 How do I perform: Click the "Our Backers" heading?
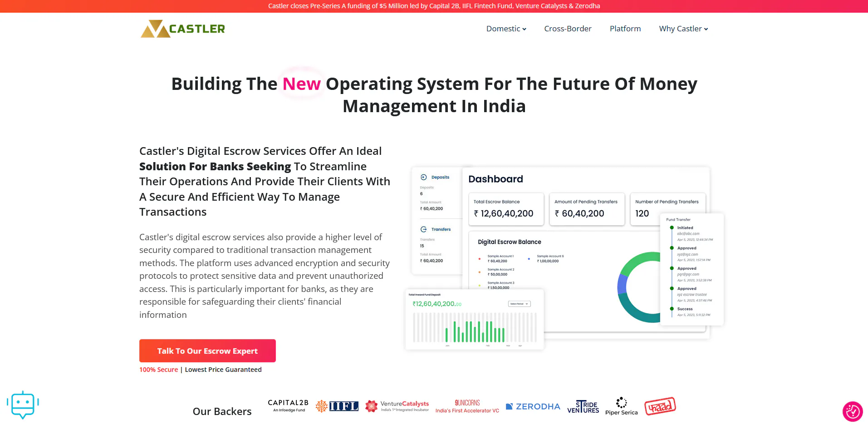[222, 411]
